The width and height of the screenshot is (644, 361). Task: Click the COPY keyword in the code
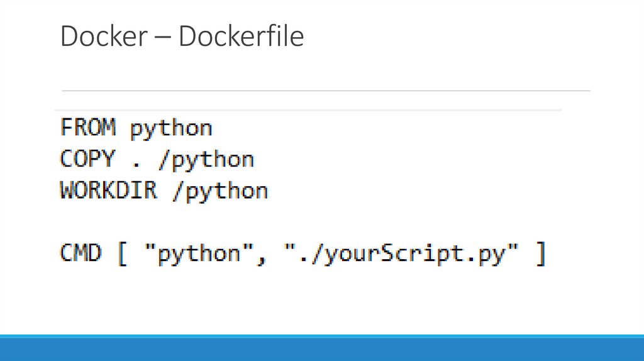point(88,159)
